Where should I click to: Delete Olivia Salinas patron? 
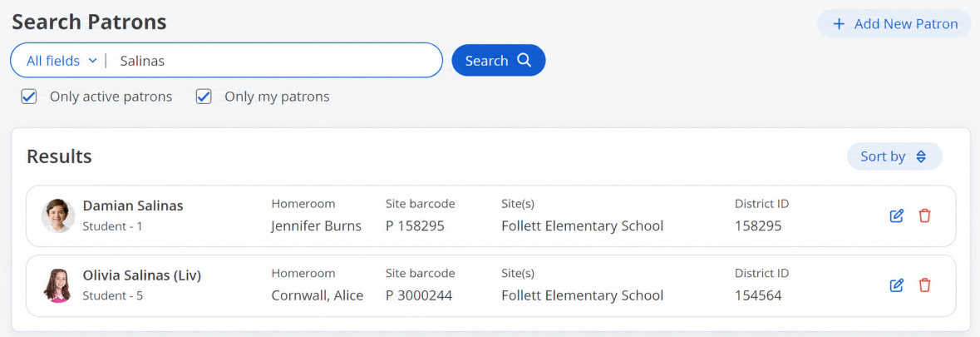(x=924, y=285)
